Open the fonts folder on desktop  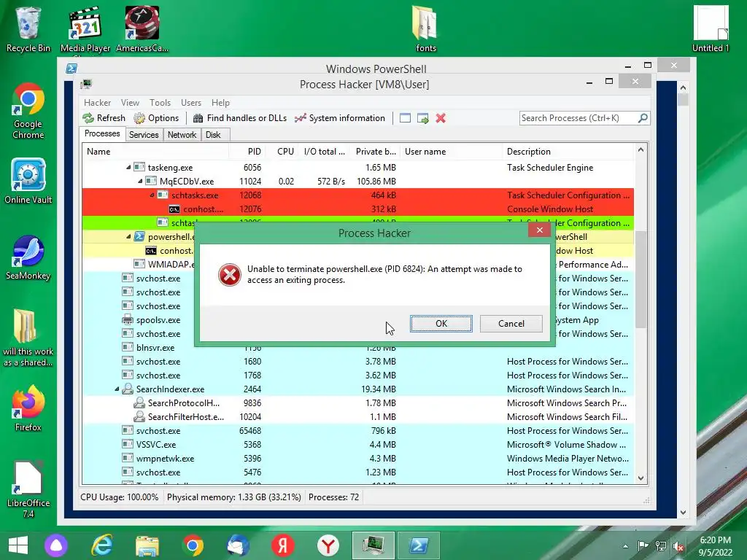(x=425, y=29)
